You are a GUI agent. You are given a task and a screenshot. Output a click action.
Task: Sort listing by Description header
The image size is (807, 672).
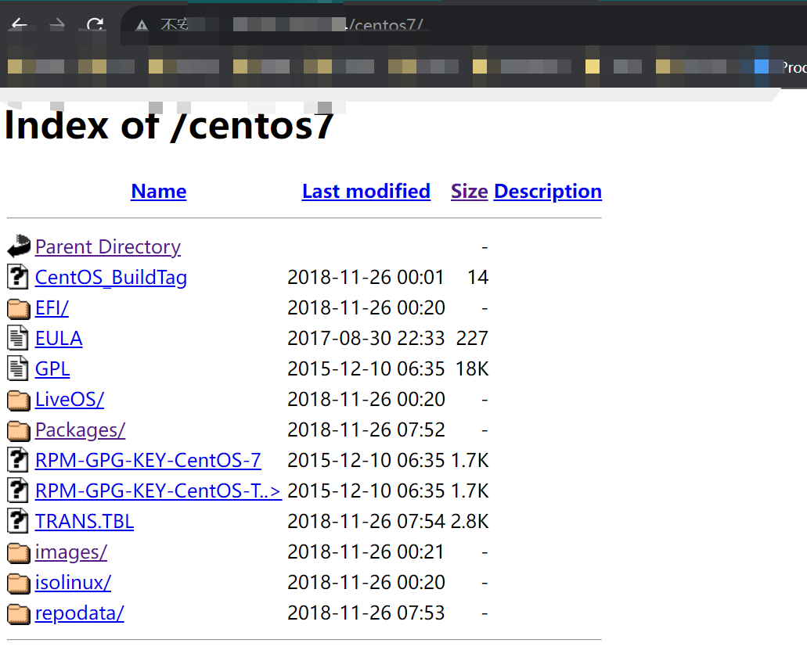pyautogui.click(x=548, y=192)
